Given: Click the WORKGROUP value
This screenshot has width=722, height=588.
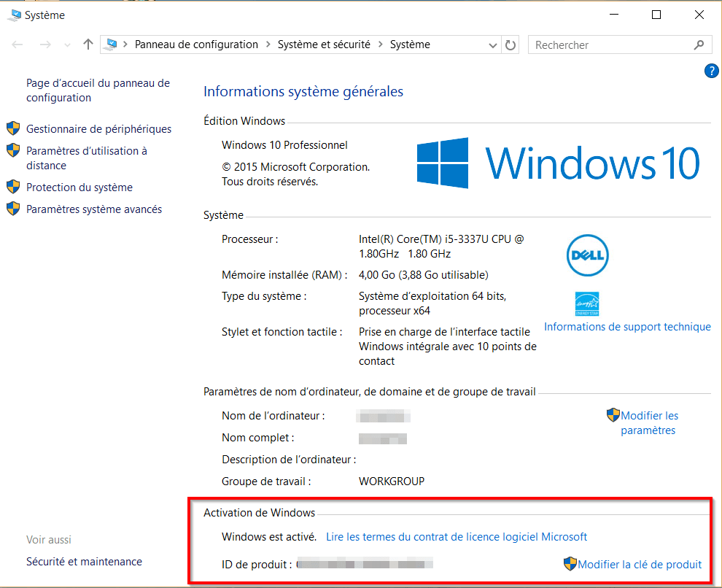Looking at the screenshot, I should tap(392, 481).
